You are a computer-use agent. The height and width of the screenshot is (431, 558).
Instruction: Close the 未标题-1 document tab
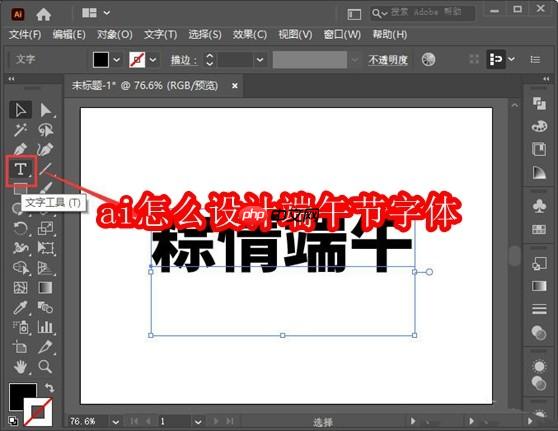coord(235,86)
